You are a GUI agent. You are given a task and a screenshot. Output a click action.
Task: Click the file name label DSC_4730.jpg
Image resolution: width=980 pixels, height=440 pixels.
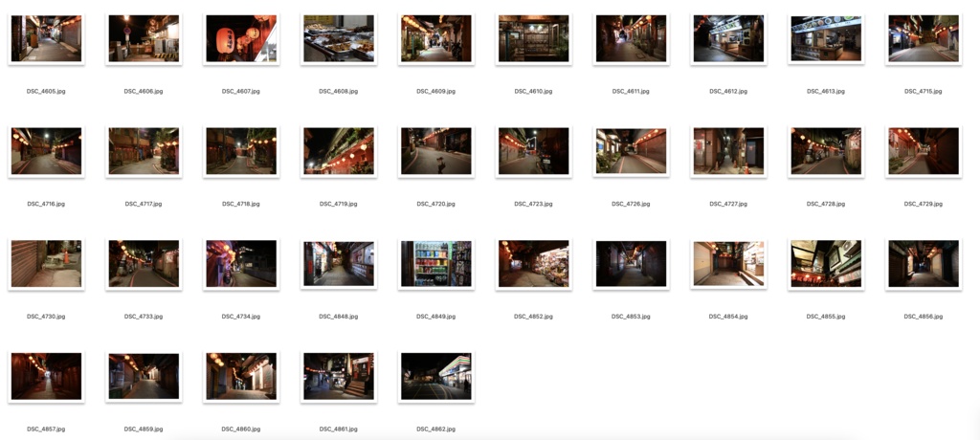[x=46, y=317]
